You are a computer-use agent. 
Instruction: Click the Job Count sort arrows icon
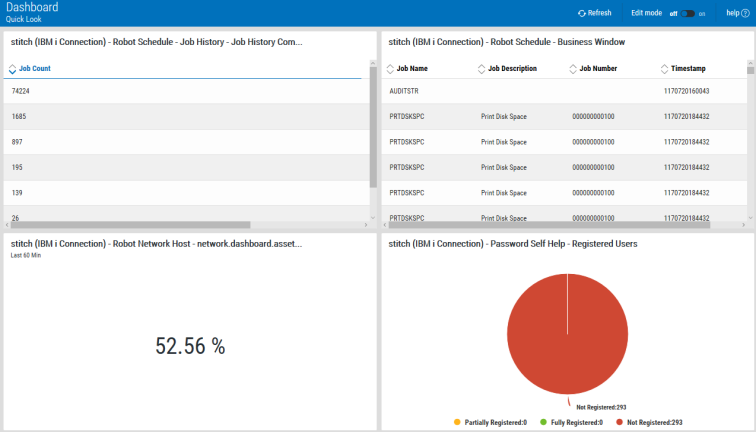coord(12,69)
